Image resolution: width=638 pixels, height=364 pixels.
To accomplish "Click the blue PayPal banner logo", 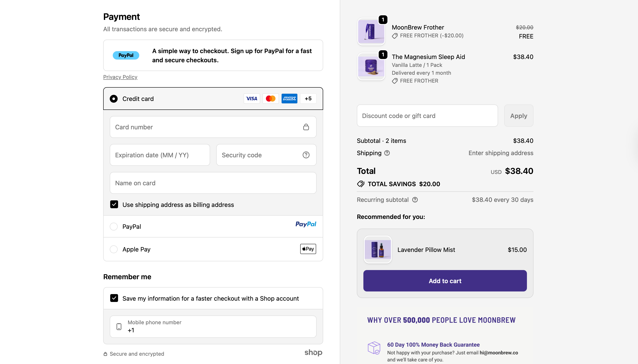I will (126, 55).
